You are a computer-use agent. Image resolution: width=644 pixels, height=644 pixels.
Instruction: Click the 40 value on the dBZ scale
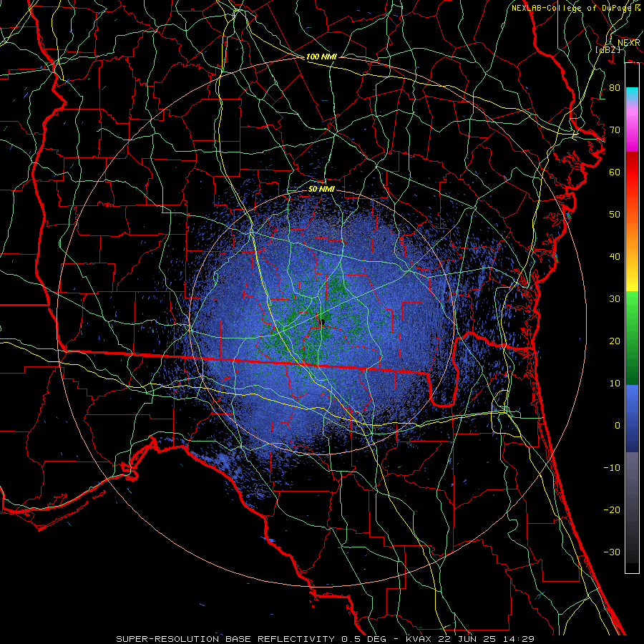point(615,257)
